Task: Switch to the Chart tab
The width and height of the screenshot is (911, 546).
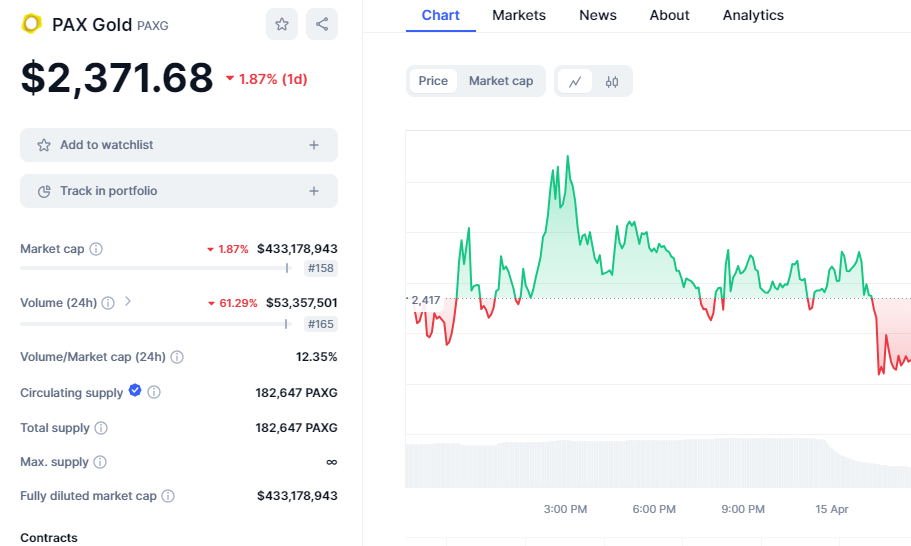Action: (x=440, y=16)
